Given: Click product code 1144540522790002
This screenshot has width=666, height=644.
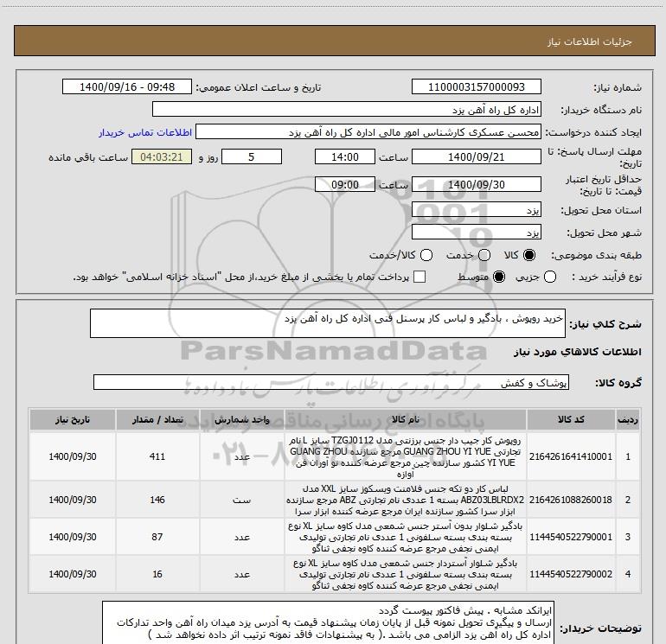Looking at the screenshot, I should (x=571, y=574).
